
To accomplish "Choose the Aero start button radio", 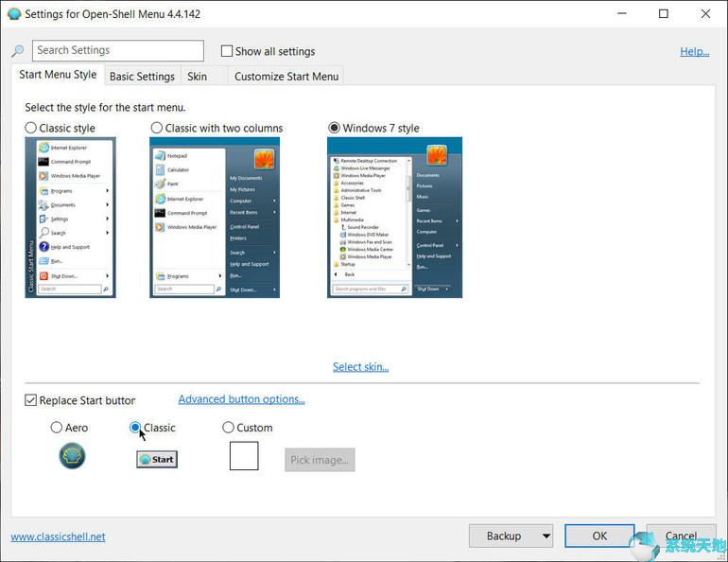I will click(56, 428).
